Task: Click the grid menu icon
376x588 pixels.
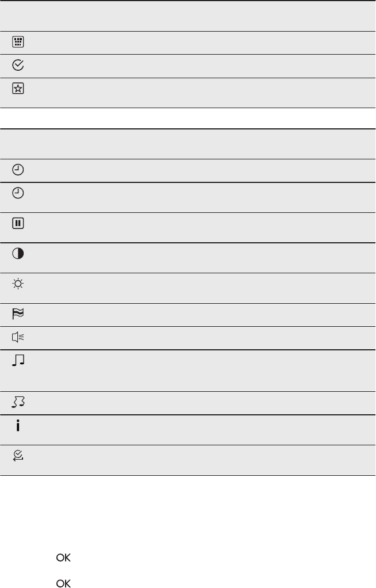Action: [18, 42]
